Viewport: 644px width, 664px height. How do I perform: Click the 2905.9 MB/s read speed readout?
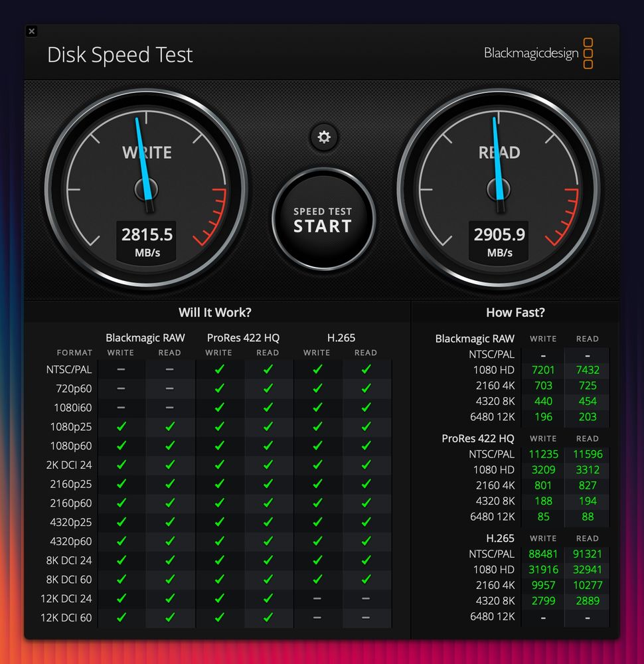pos(499,242)
